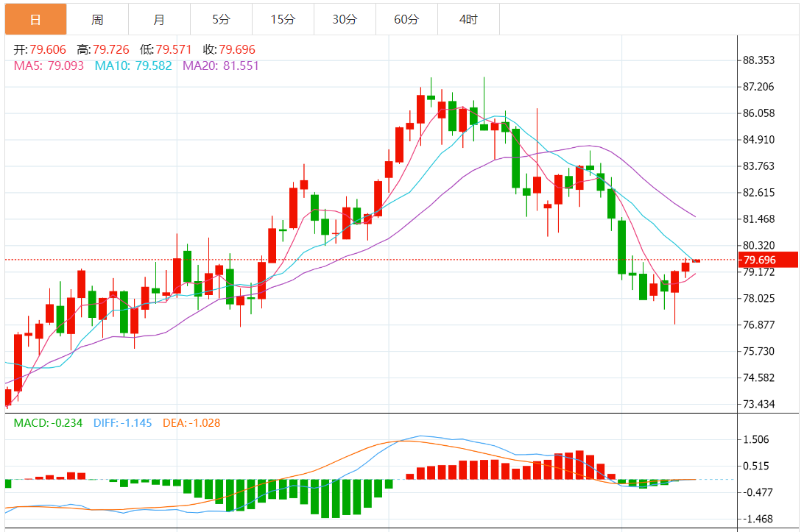This screenshot has height=532, width=804.
Task: Click the 81.468 price axis label
Action: tap(759, 219)
